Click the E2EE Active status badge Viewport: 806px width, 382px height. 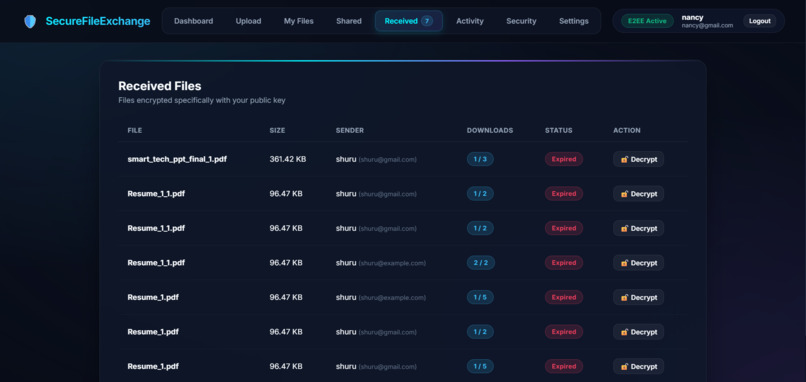(647, 21)
